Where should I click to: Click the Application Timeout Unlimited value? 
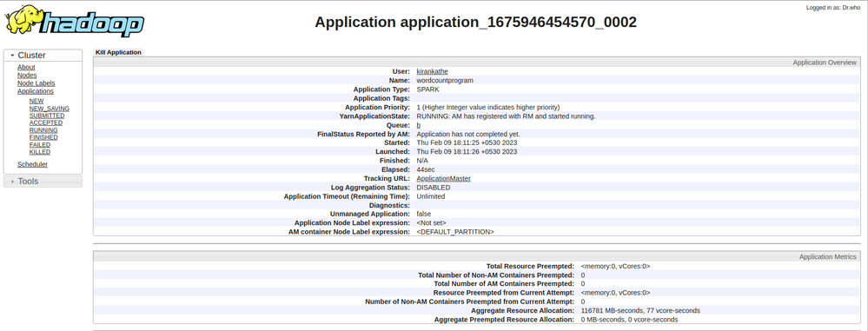pos(431,196)
